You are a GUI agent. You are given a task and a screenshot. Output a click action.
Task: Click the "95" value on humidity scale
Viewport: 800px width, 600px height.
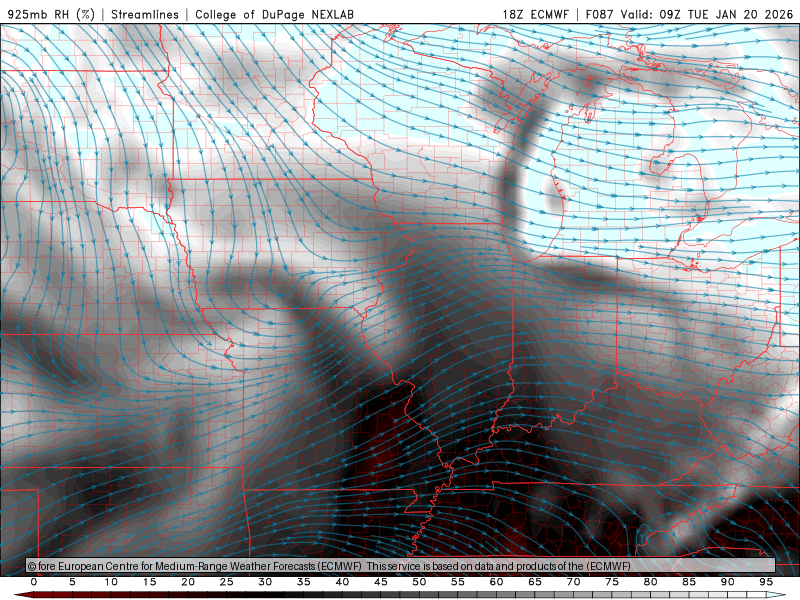(766, 582)
